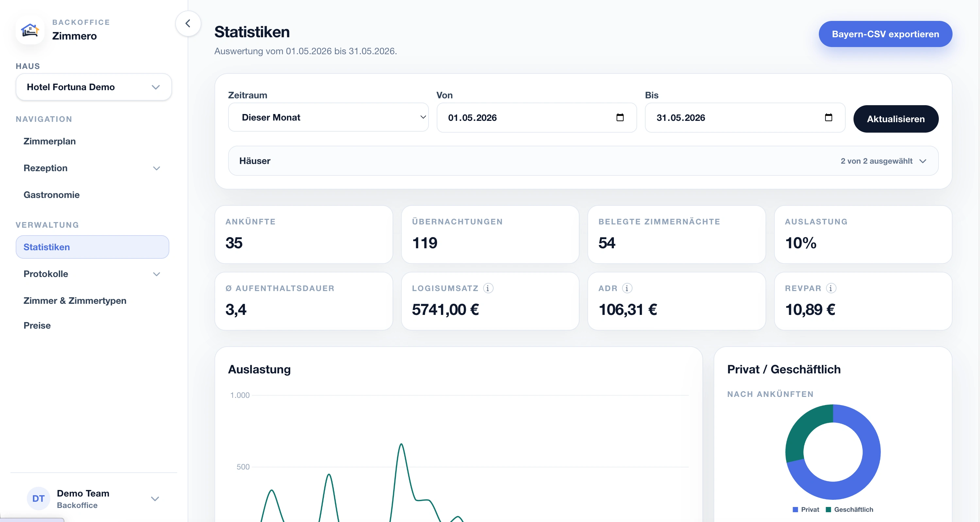Open the Demo Team account menu
Image resolution: width=980 pixels, height=522 pixels.
[x=93, y=498]
